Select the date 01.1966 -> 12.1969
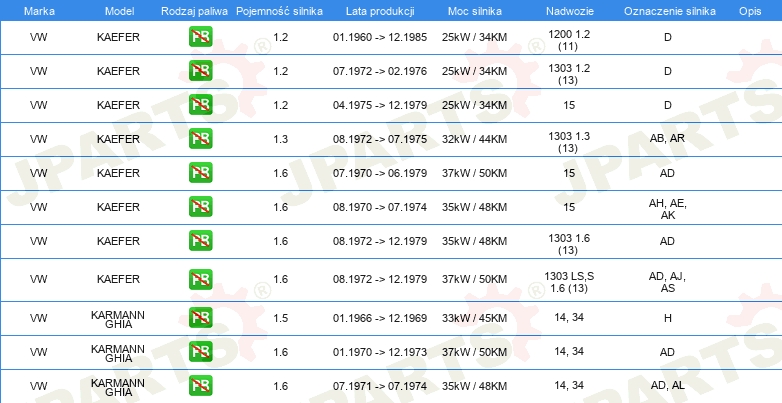The height and width of the screenshot is (403, 782). (x=380, y=318)
